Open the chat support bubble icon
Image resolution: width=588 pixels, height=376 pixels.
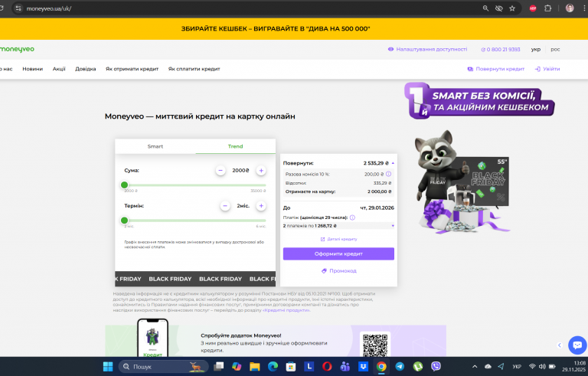(577, 345)
